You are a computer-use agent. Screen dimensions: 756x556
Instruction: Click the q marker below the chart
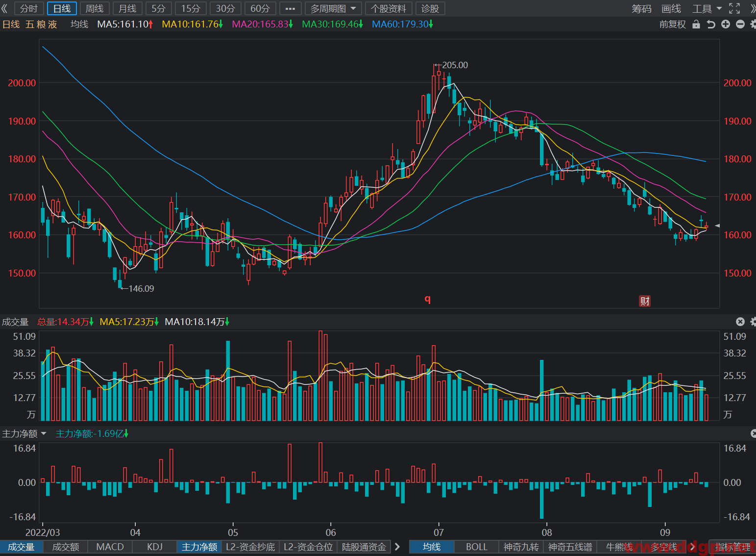coord(428,299)
